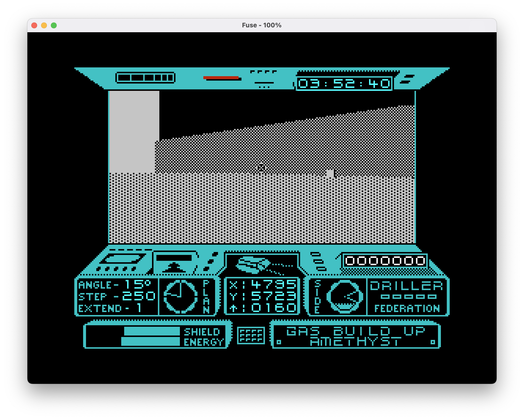Click the stacked bars icon left of score
The image size is (524, 420).
(x=318, y=262)
